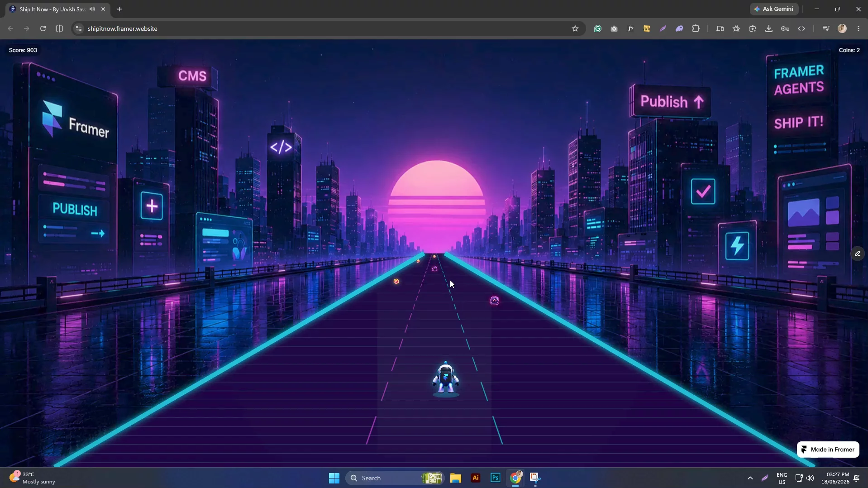Select the Ship It Now browser tab
Screen dimensions: 868x488
[x=58, y=9]
